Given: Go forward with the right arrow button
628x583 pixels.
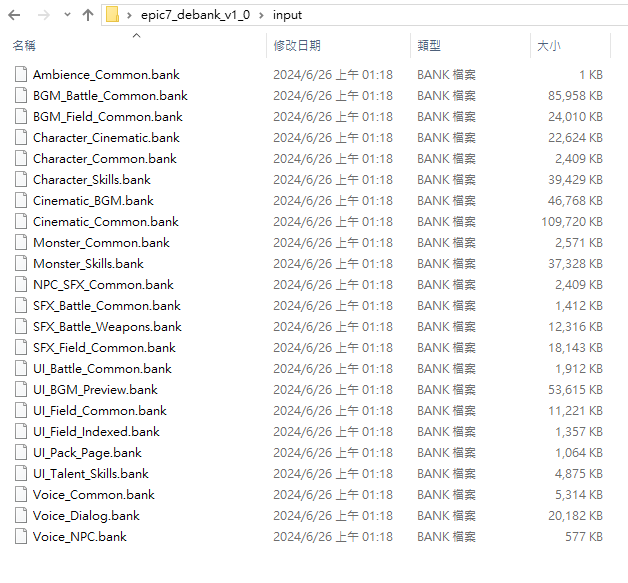Looking at the screenshot, I should point(44,15).
